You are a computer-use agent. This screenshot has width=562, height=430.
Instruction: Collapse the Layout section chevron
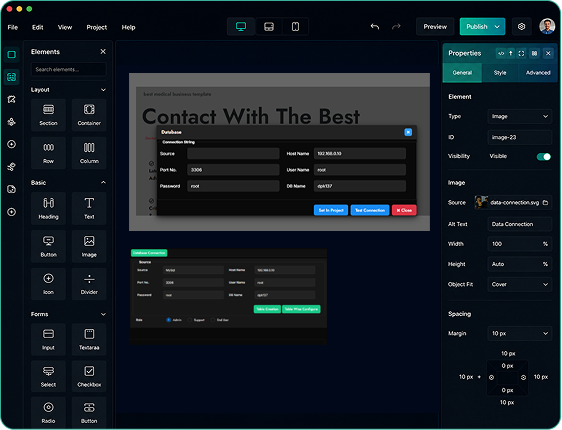pyautogui.click(x=103, y=90)
